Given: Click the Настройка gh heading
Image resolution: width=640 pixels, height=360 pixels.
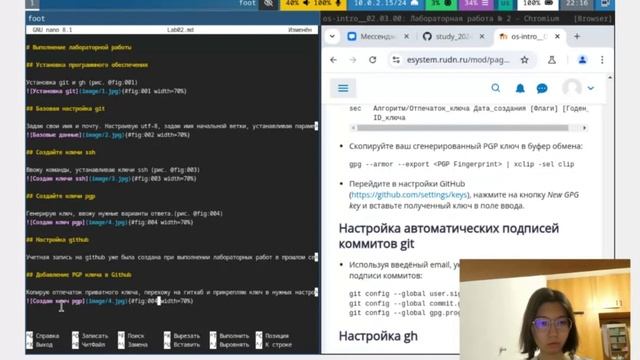Looking at the screenshot, I should click(378, 336).
